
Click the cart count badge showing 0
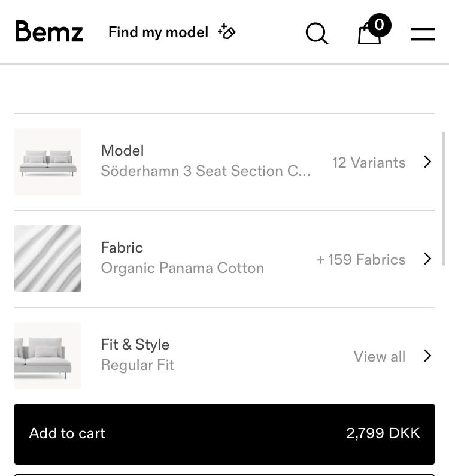(x=379, y=25)
